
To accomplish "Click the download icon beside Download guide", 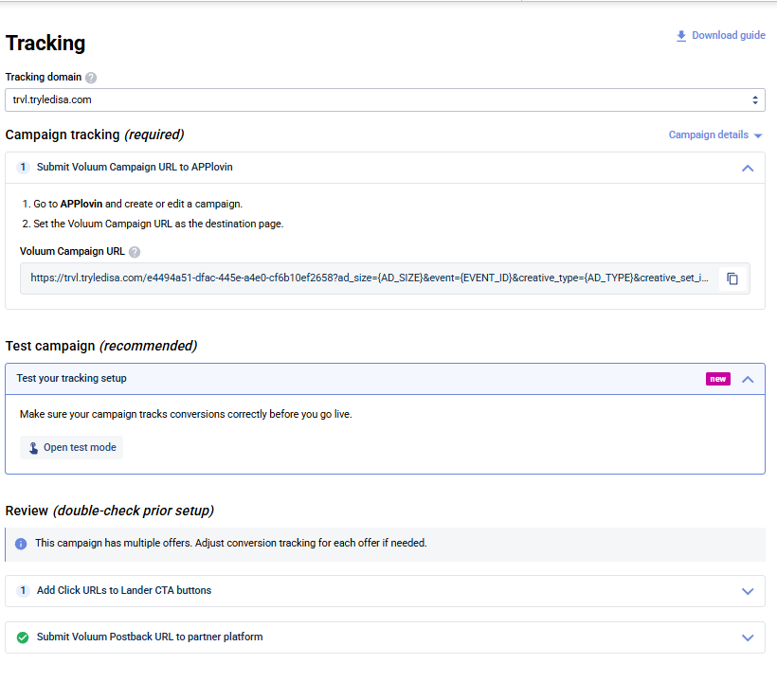I will click(x=680, y=35).
